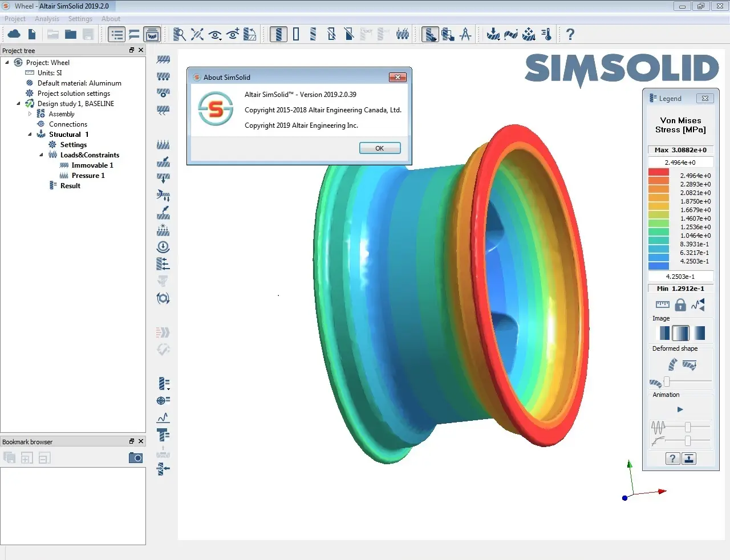
Task: Toggle the workbench panel button in toolbar
Action: pyautogui.click(x=152, y=34)
